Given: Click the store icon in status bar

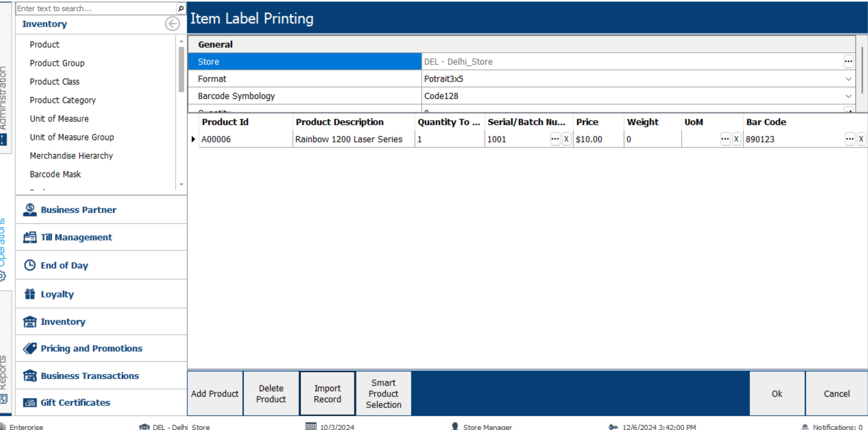Looking at the screenshot, I should [x=144, y=427].
